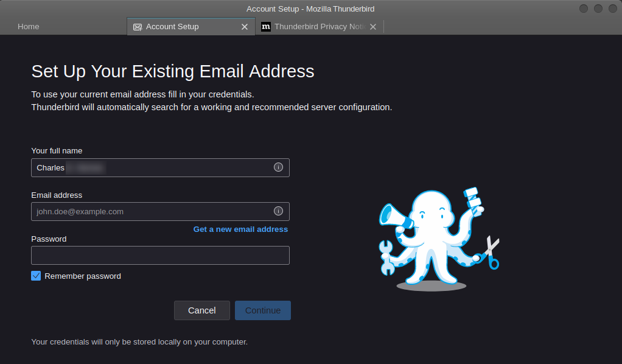
Task: Select the Account Setup tab label
Action: click(172, 27)
